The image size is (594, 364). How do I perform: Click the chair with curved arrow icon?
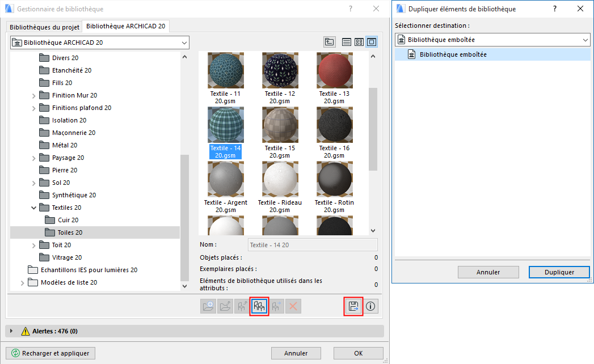click(x=242, y=306)
